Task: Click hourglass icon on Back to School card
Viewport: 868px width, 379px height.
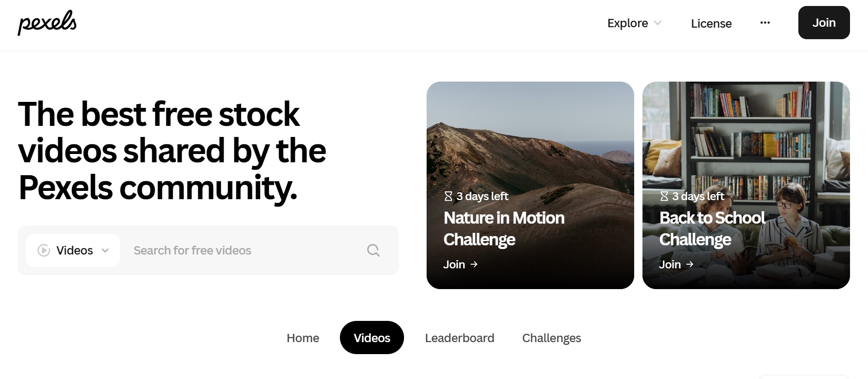Action: 664,196
